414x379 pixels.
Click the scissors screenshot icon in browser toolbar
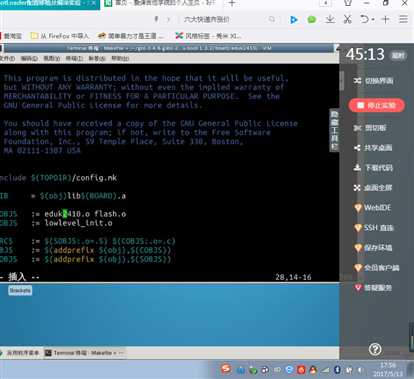tap(348, 19)
